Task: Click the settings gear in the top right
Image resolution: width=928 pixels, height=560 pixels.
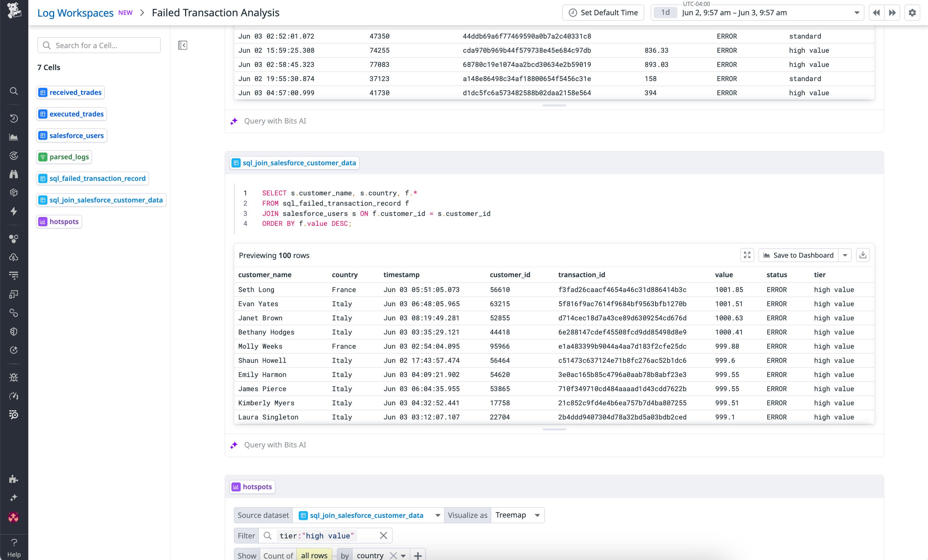Action: pos(912,12)
